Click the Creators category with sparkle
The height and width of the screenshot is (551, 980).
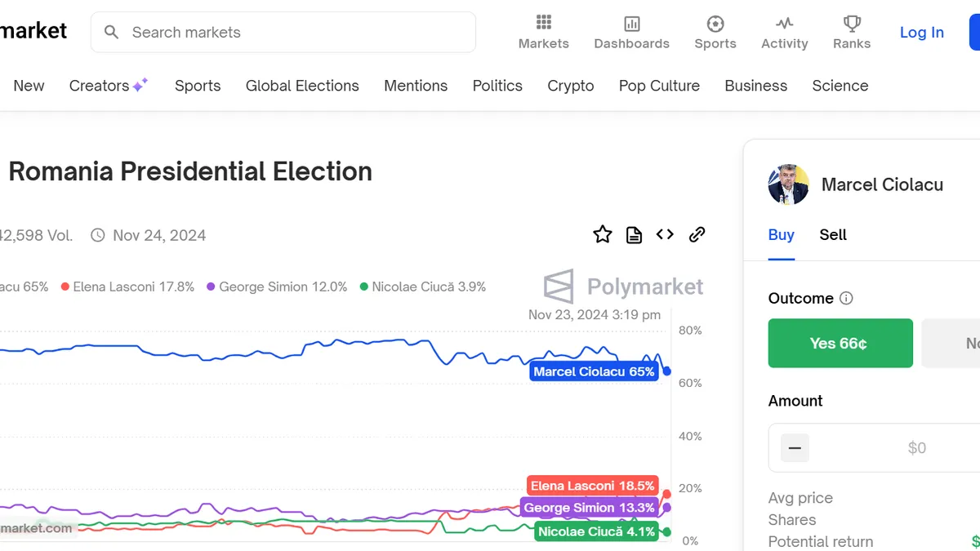(x=108, y=86)
